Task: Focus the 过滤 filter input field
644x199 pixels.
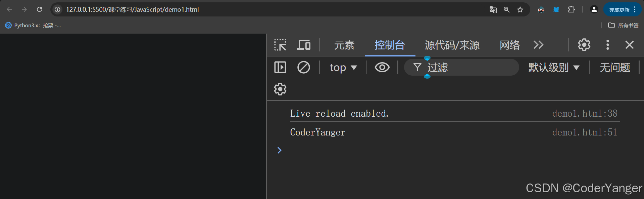Action: click(462, 67)
